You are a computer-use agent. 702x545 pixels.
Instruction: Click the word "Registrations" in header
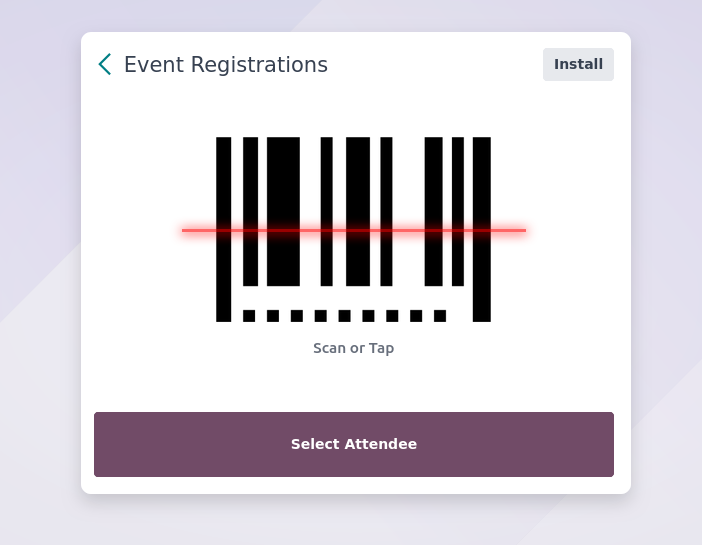259,64
